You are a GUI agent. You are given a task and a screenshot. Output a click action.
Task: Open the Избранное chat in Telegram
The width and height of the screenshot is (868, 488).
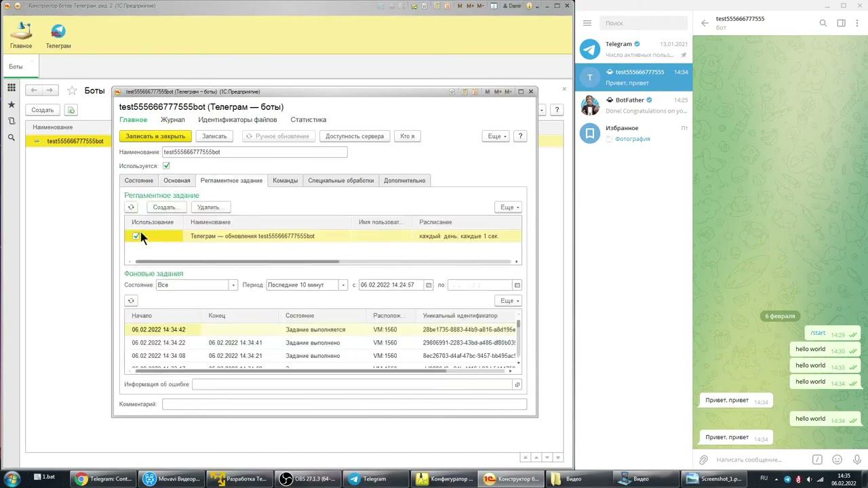click(x=633, y=133)
